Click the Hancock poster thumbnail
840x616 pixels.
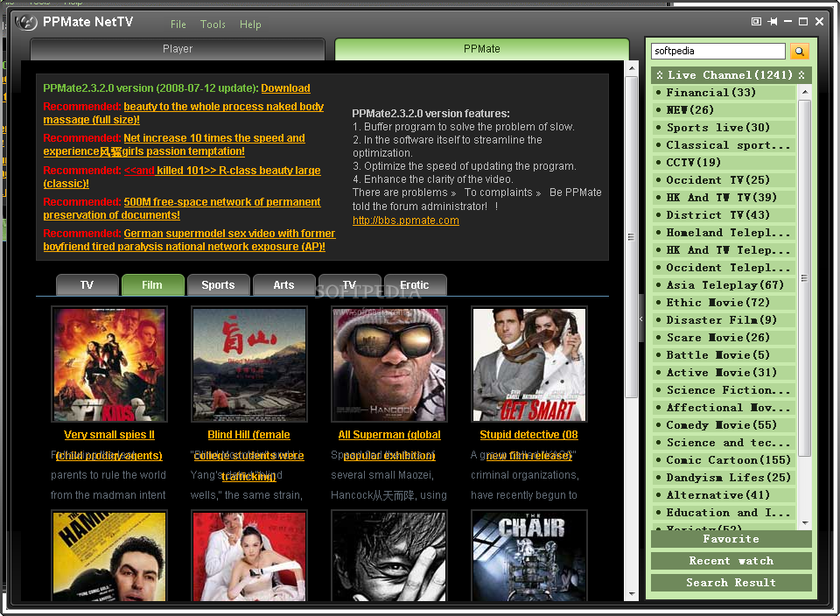(388, 364)
